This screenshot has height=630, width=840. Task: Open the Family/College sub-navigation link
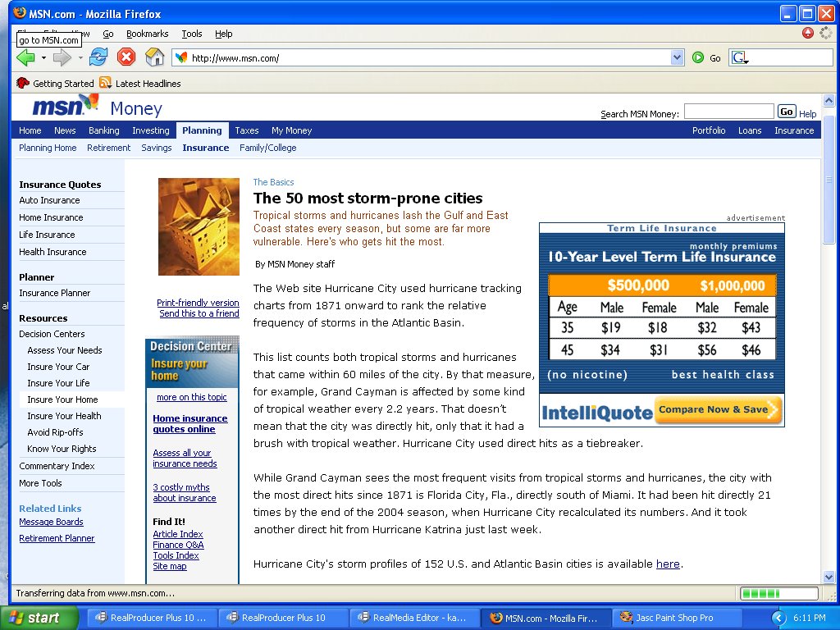click(x=268, y=148)
